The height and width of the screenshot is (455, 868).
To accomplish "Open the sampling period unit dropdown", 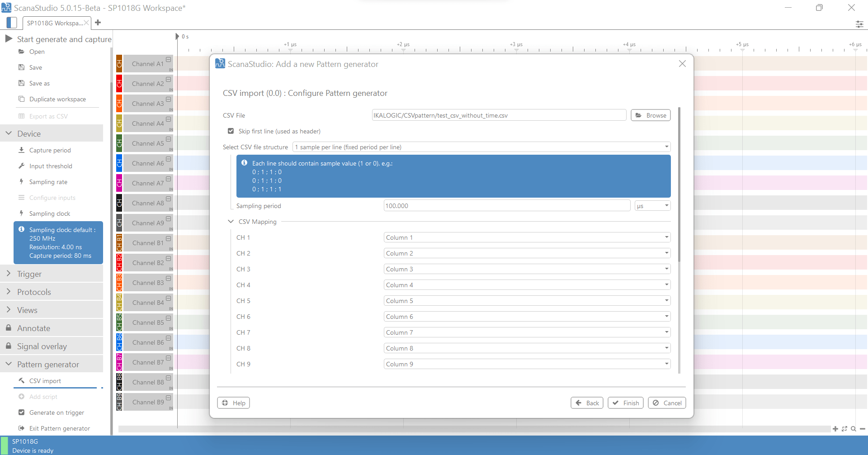I will (652, 206).
